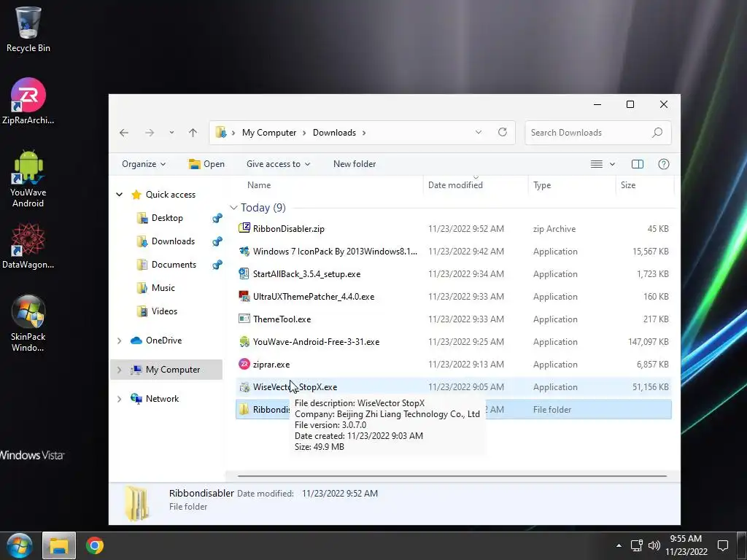Collapse the Quick access tree

point(120,195)
